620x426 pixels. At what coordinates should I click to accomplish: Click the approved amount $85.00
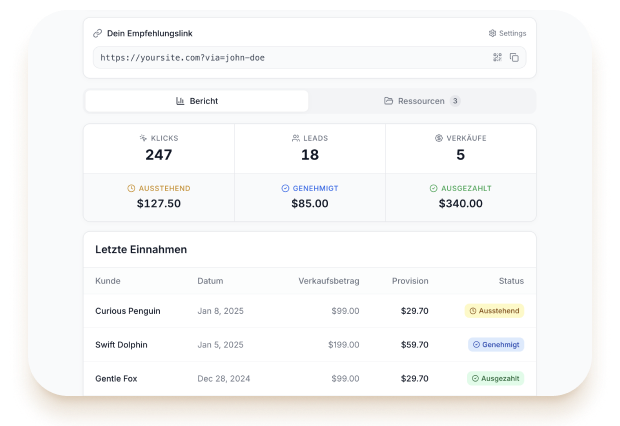pos(310,203)
